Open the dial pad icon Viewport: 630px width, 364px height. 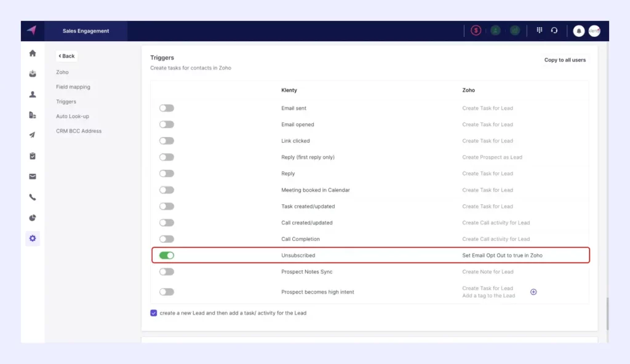tap(539, 30)
